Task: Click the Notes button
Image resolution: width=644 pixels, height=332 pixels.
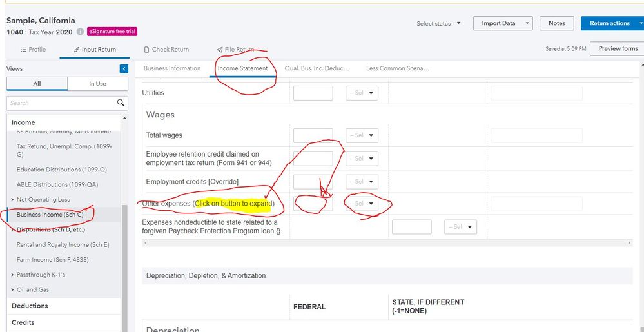Action: click(x=556, y=23)
